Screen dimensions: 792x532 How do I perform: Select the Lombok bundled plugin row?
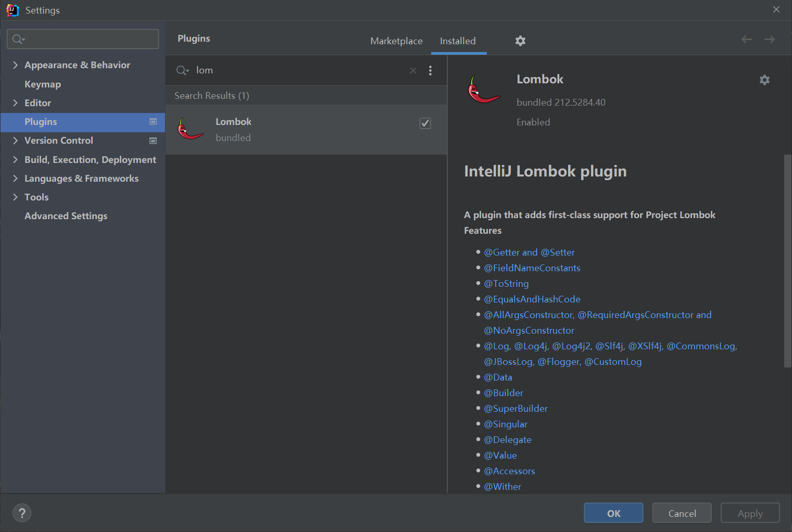(x=306, y=129)
